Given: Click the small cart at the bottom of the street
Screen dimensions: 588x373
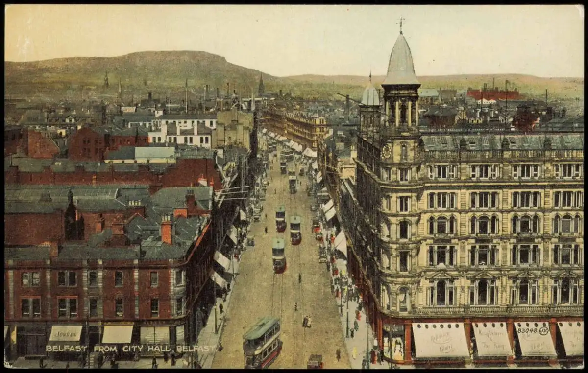Looking at the screenshot, I should pyautogui.click(x=315, y=362).
